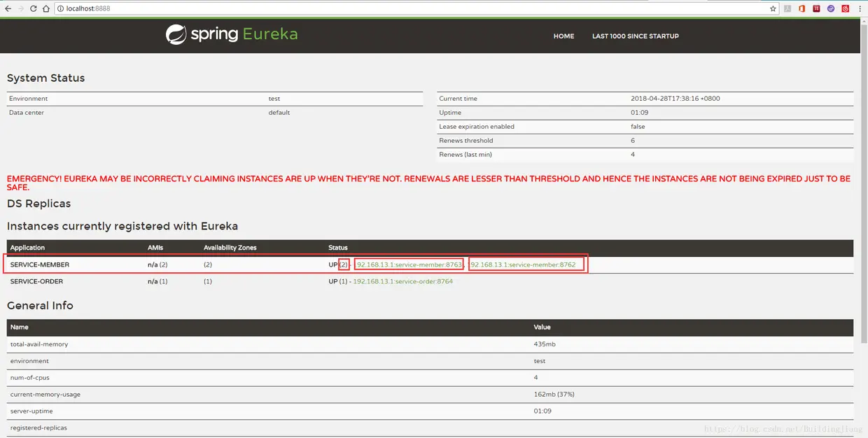Open the HOME navigation item
The image size is (868, 438).
(x=563, y=36)
